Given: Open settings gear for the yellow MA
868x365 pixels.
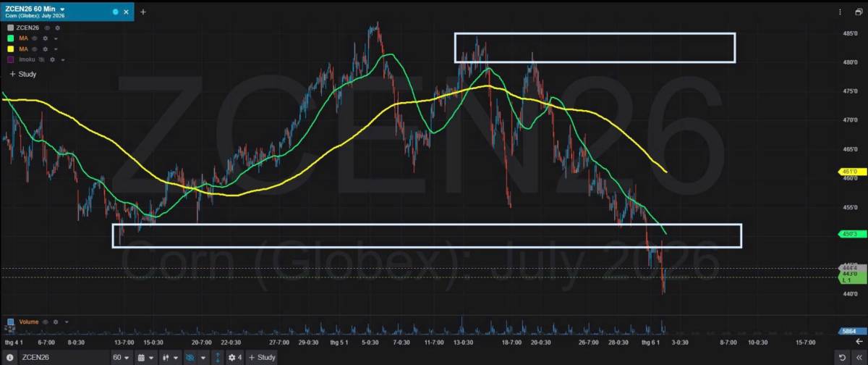Looking at the screenshot, I should (45, 49).
